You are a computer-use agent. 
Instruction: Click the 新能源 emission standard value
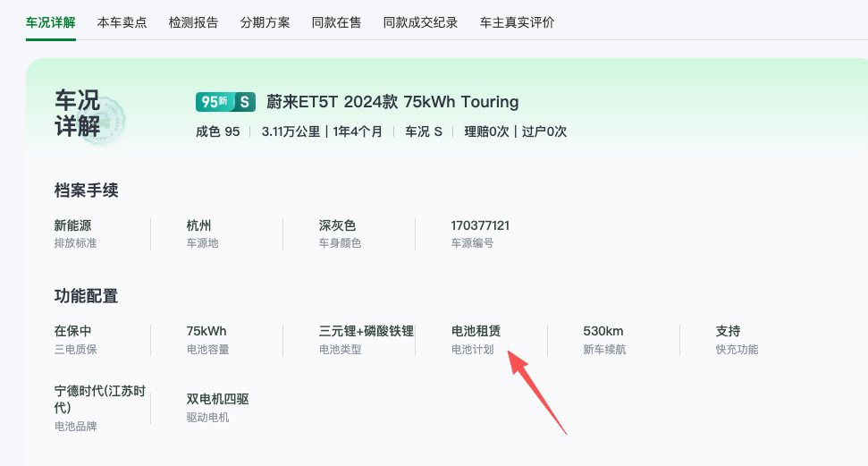pos(72,225)
